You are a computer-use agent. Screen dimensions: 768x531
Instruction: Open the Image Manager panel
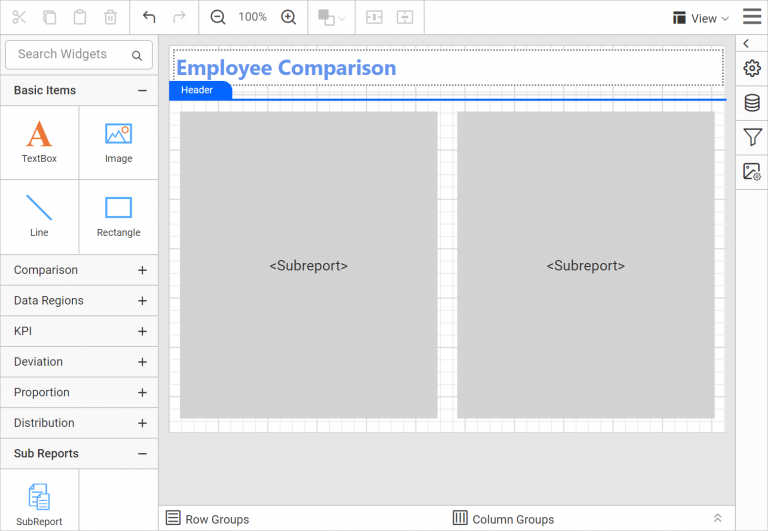pos(752,172)
